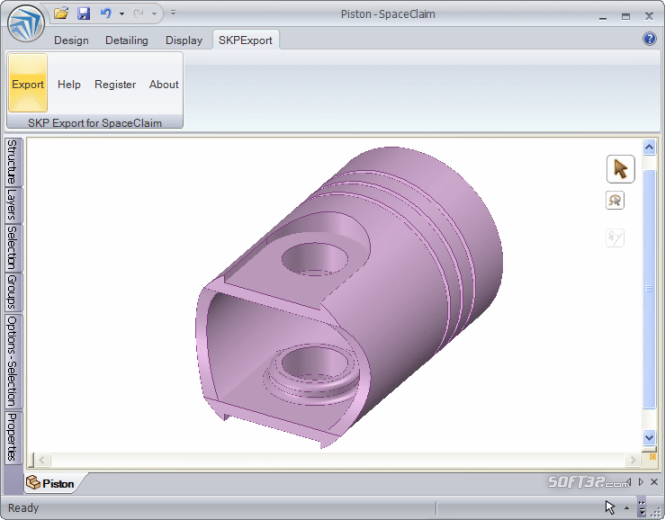Click the blue Help question mark icon
665x520 pixels.
[x=649, y=39]
